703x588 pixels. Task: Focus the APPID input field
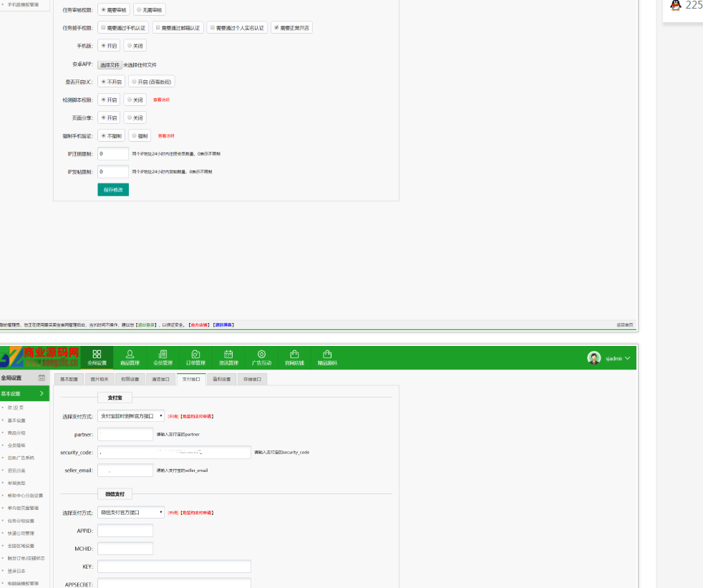click(125, 531)
